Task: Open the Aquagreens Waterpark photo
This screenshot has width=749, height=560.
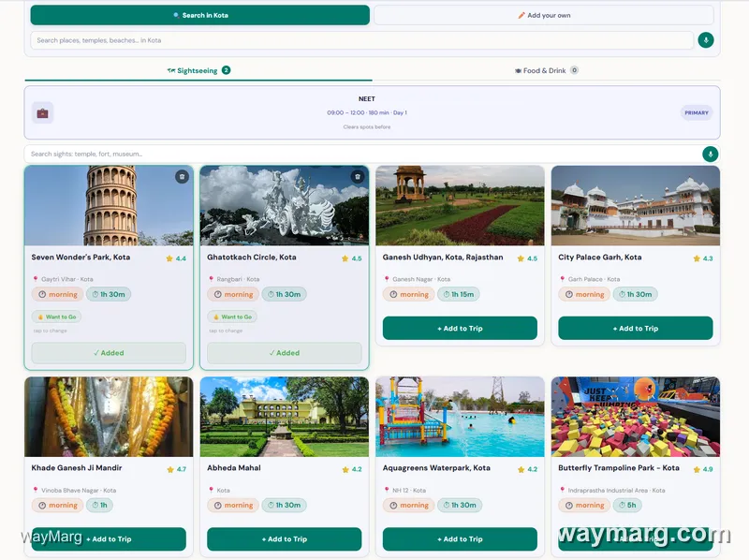Action: [x=460, y=417]
